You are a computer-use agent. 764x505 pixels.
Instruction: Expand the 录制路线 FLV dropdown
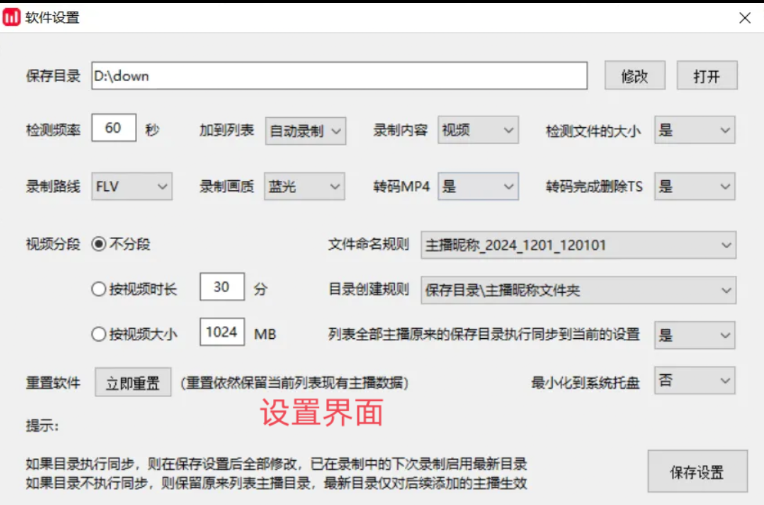(132, 186)
